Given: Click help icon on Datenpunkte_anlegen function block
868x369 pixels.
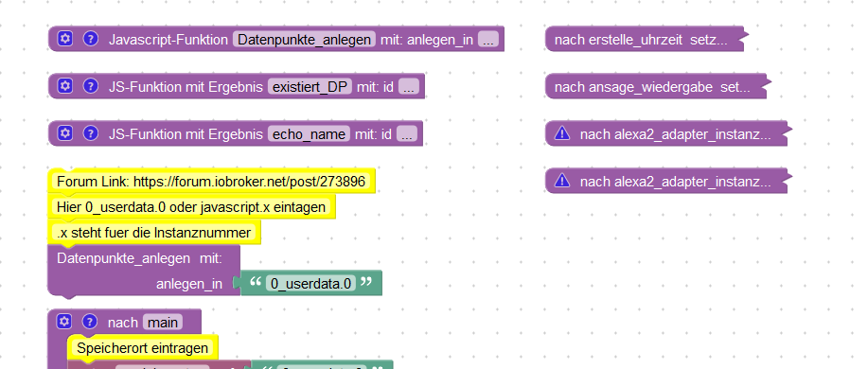Looking at the screenshot, I should [91, 39].
